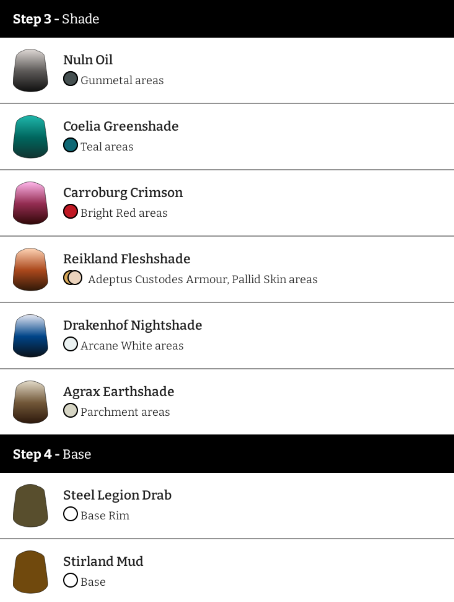
Task: Open the Reikland Fleshshade paint pot icon
Action: coord(30,269)
